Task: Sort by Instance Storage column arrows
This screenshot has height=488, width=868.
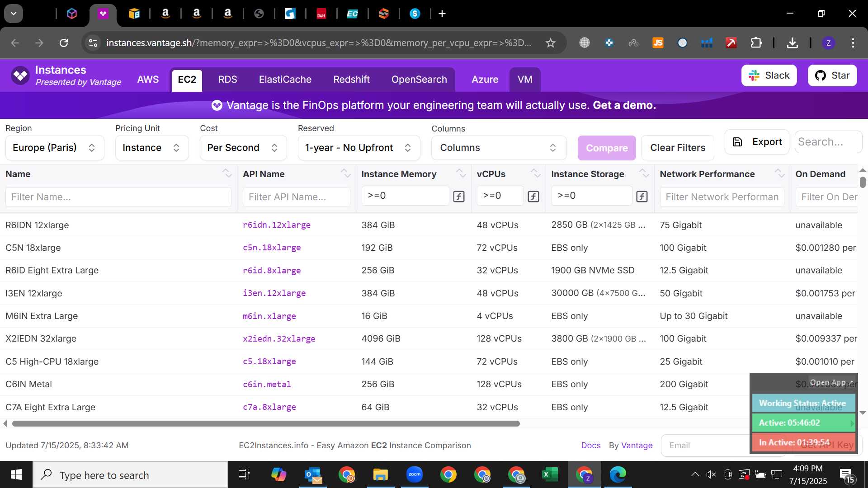Action: (x=644, y=174)
